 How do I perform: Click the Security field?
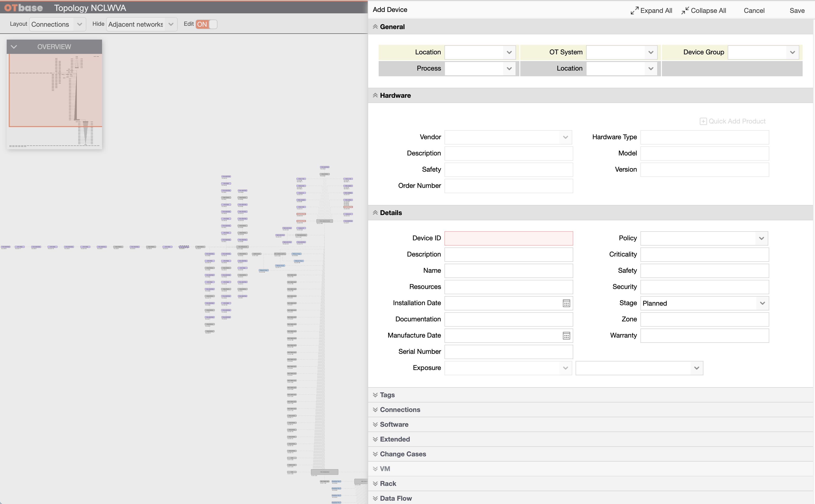[x=705, y=287]
